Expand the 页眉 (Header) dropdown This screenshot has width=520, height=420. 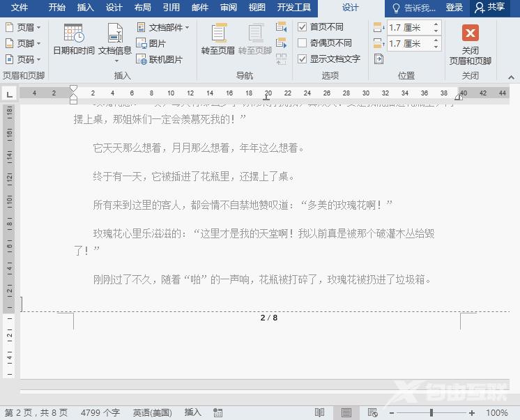pyautogui.click(x=23, y=27)
